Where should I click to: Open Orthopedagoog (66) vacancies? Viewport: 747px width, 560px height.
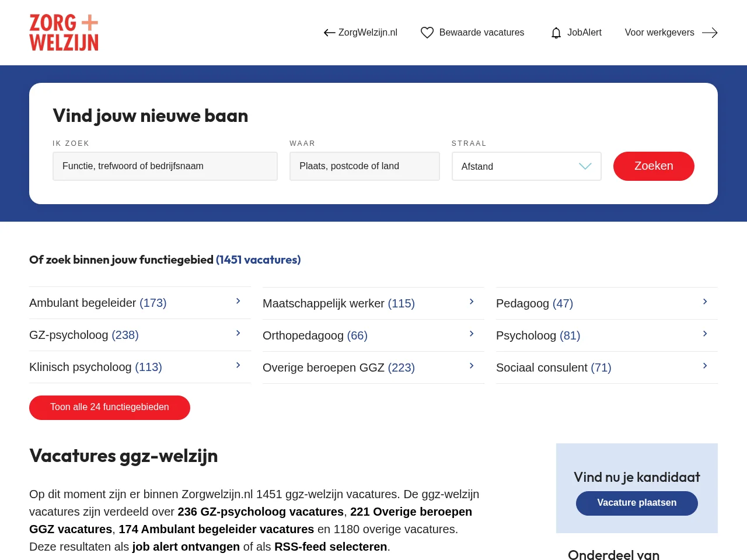(x=315, y=335)
